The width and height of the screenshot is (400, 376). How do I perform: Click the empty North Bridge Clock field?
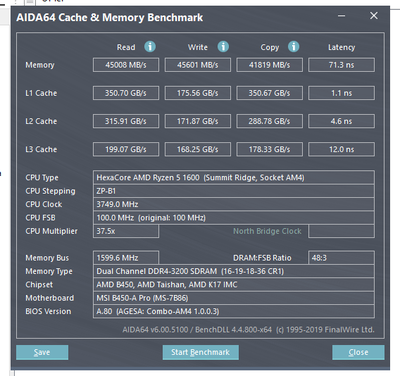pyautogui.click(x=341, y=231)
